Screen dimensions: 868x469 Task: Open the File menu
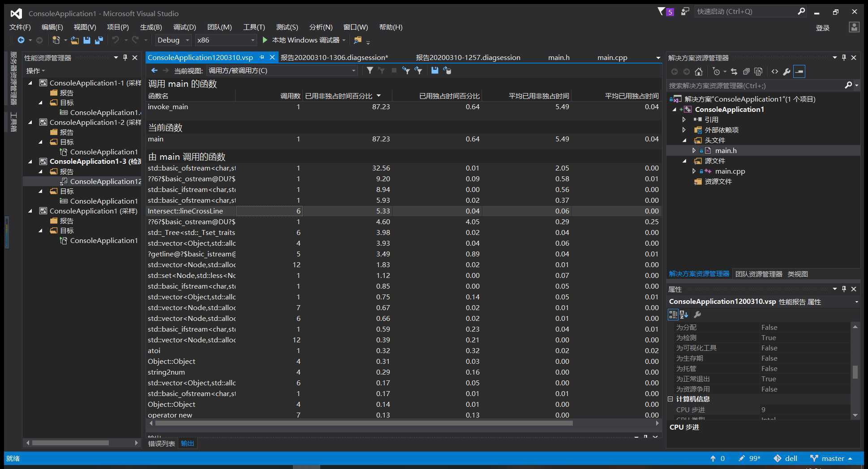click(20, 27)
